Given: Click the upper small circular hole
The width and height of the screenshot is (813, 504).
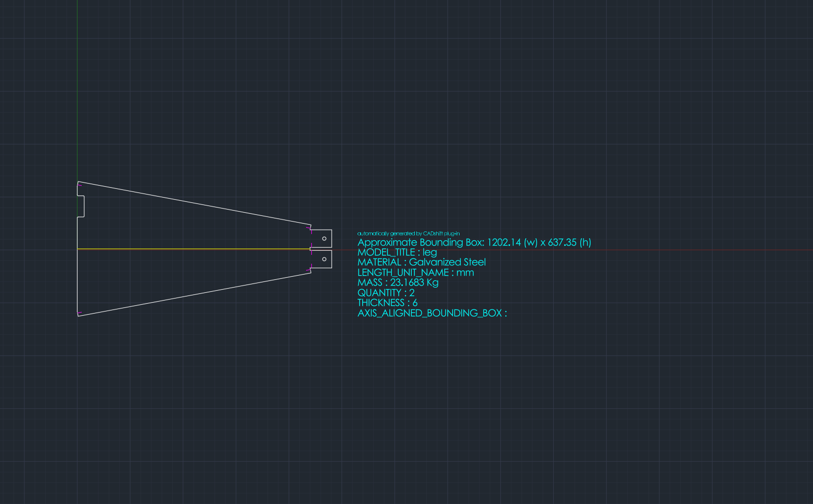Looking at the screenshot, I should (324, 239).
